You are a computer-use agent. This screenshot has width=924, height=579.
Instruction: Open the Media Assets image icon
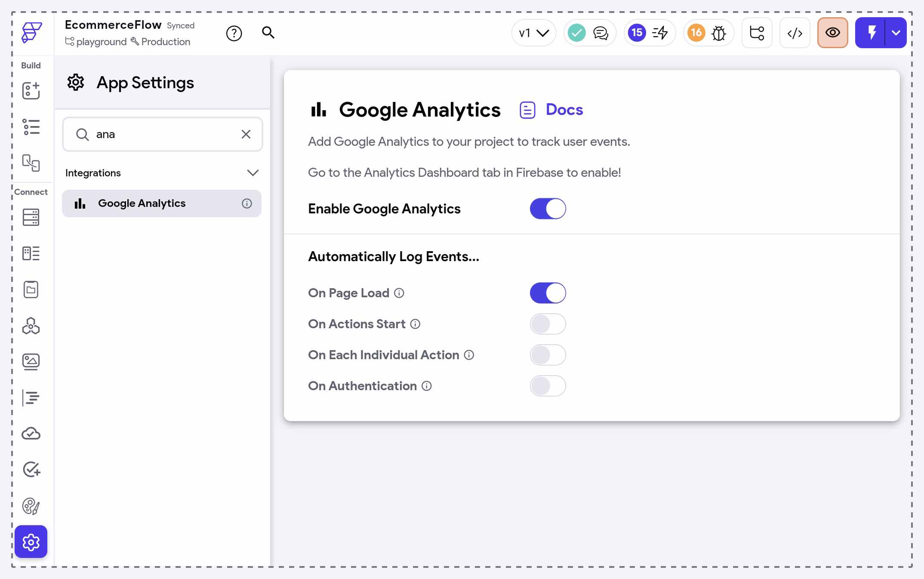click(31, 362)
